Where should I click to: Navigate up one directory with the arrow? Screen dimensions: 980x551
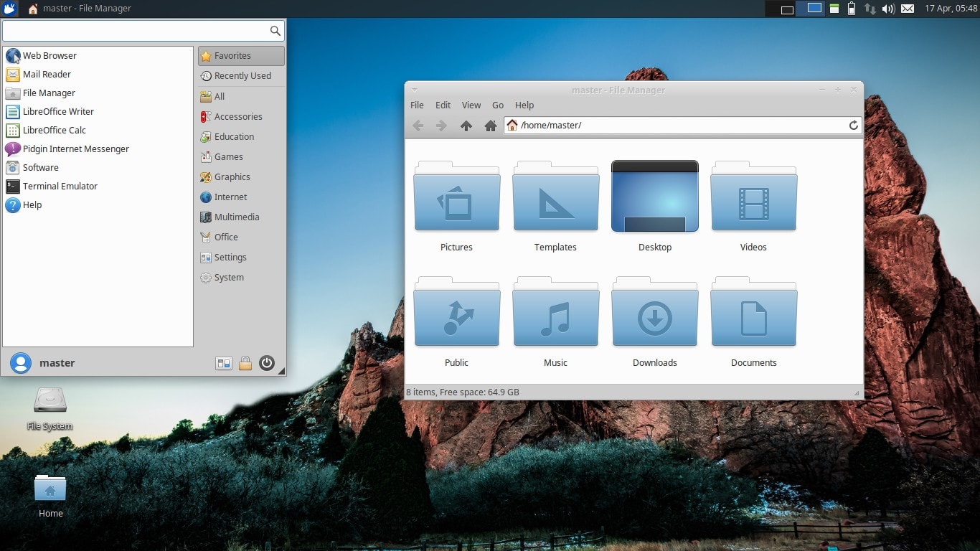(466, 125)
